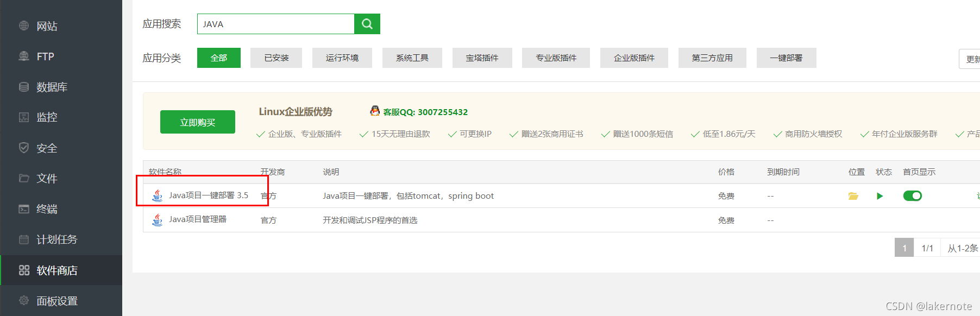Image resolution: width=980 pixels, height=316 pixels.
Task: Open the 安全 sidebar menu item
Action: [x=61, y=148]
